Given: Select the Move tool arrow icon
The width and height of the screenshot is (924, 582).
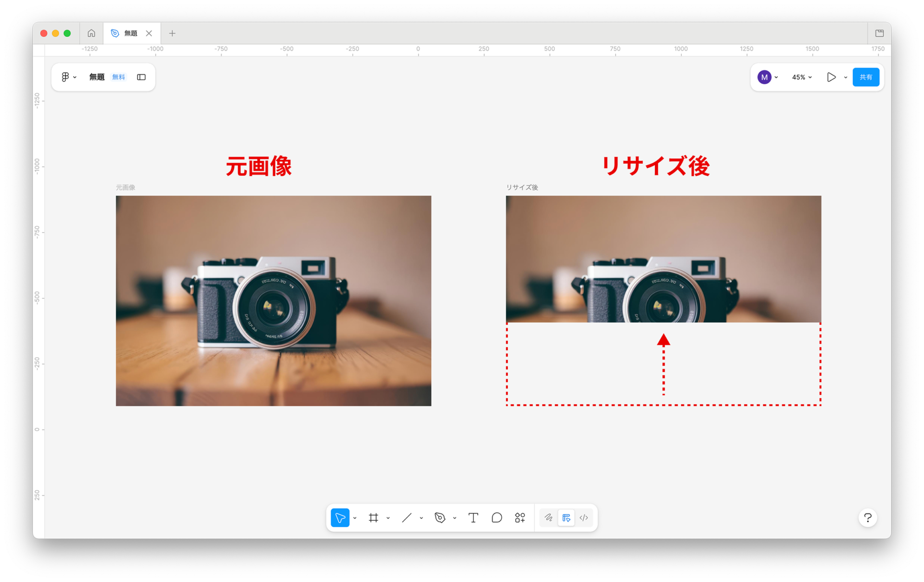Looking at the screenshot, I should (340, 517).
